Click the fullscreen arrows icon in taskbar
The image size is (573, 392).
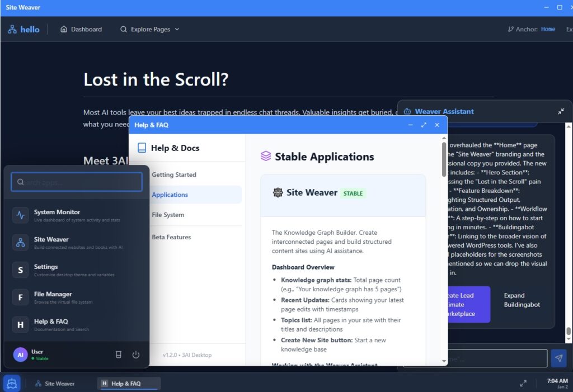click(523, 384)
